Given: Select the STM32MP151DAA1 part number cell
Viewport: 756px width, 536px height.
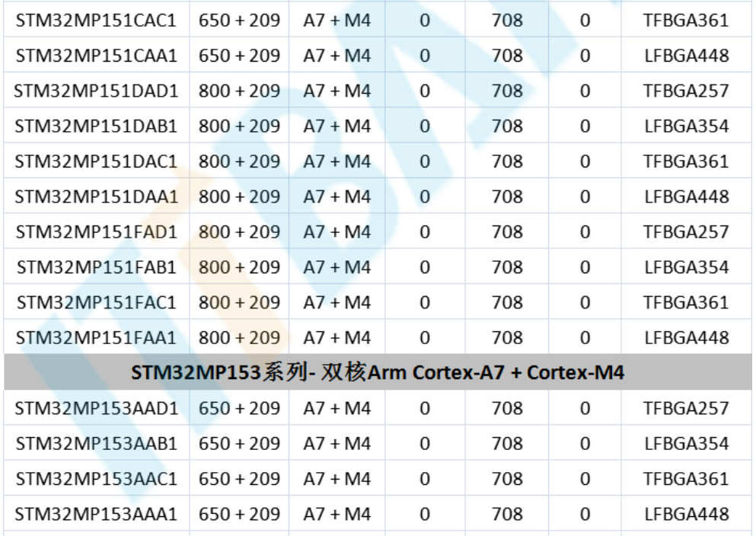Looking at the screenshot, I should pyautogui.click(x=97, y=196).
